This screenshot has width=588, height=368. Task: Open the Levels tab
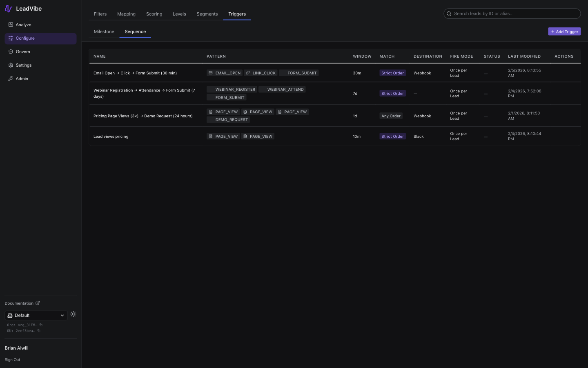[x=179, y=13]
